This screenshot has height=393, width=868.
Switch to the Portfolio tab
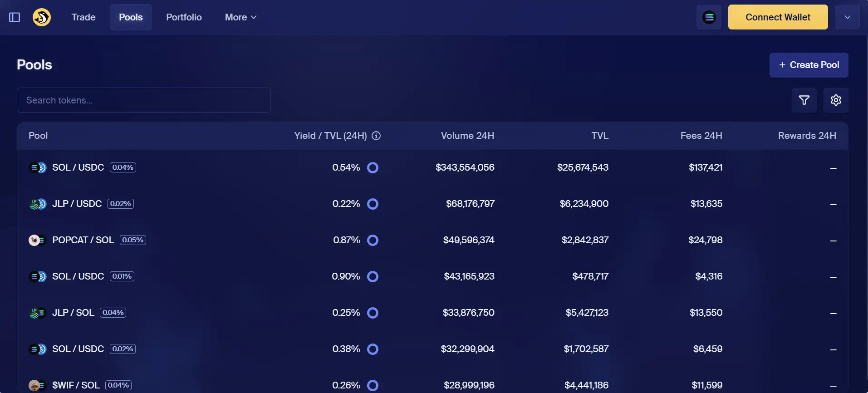point(184,17)
